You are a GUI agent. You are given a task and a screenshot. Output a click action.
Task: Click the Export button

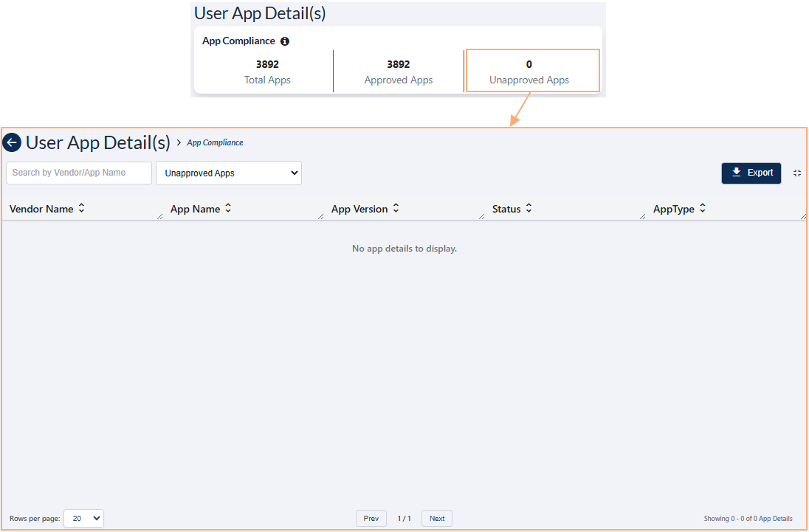(751, 173)
